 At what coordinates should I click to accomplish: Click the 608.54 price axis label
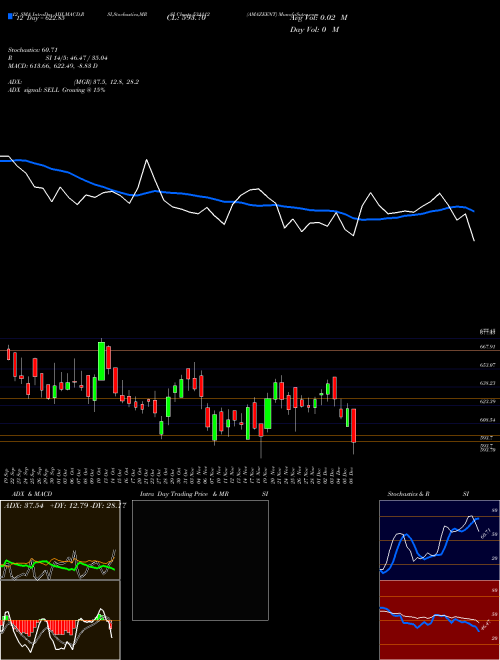tap(488, 420)
